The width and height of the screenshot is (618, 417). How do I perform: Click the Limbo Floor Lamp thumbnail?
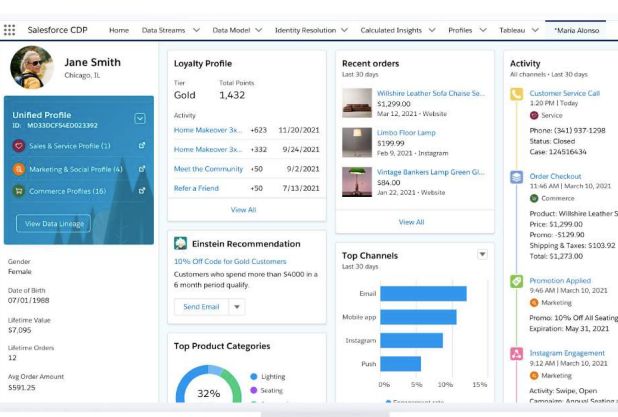click(x=357, y=142)
